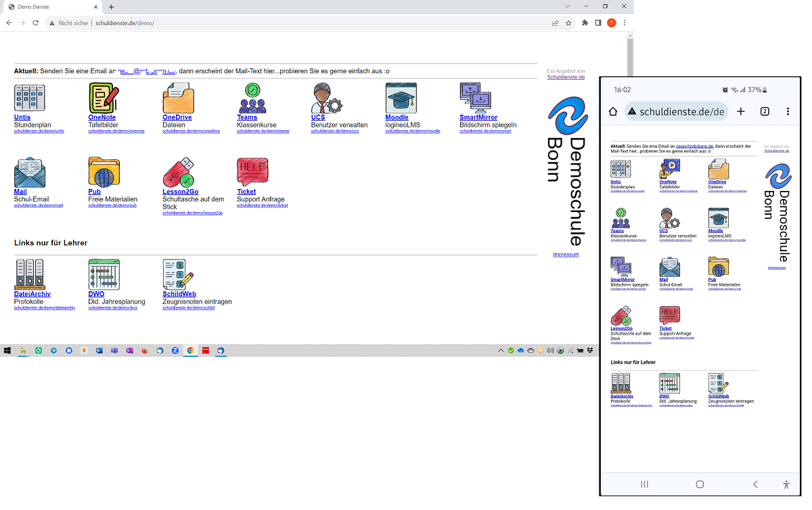Open the SchildWeb link
Screen dimensions: 812x510
click(179, 295)
